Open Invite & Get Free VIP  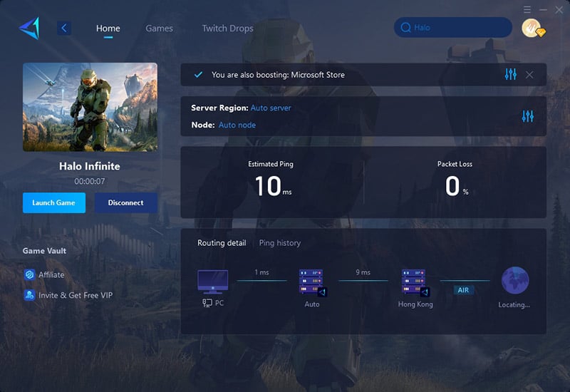click(76, 295)
